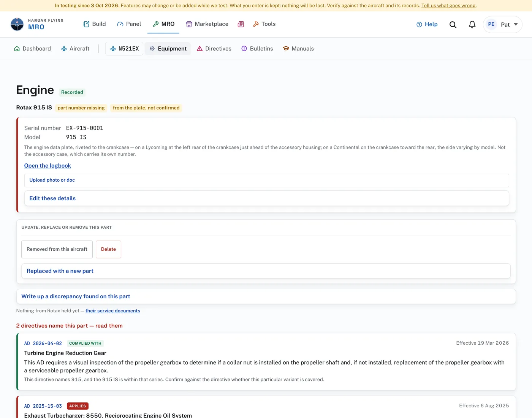Click 'from the plate, not confirmed' badge
The width and height of the screenshot is (532, 418).
[146, 108]
